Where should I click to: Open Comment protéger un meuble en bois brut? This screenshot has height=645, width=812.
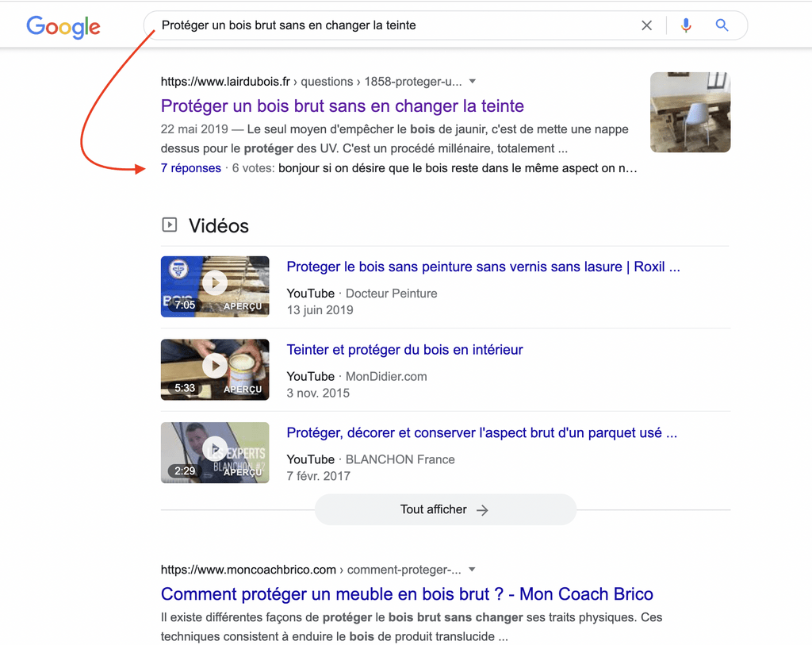[407, 593]
